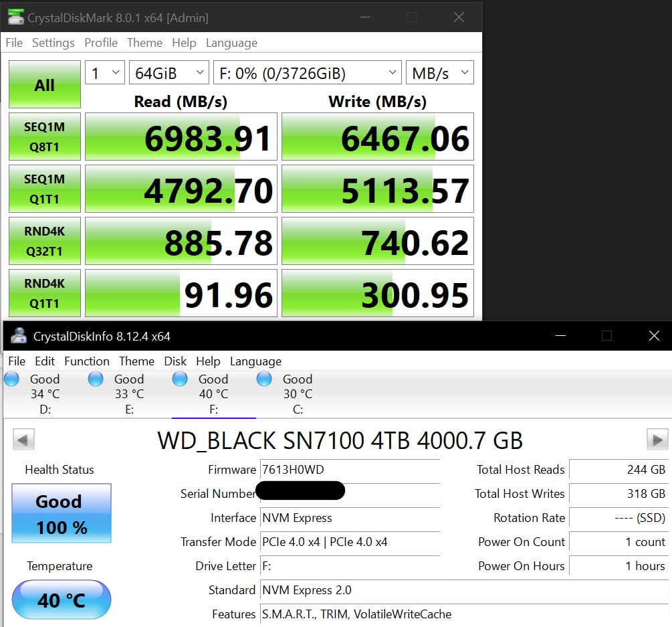
Task: Go to next disk with right arrow
Action: [x=657, y=439]
